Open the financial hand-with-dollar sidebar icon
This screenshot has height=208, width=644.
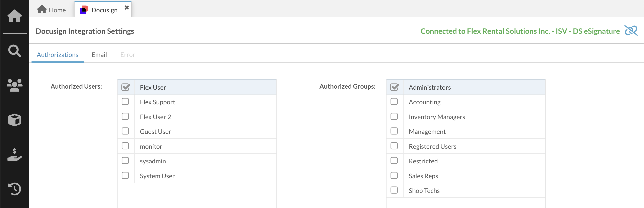coord(14,154)
